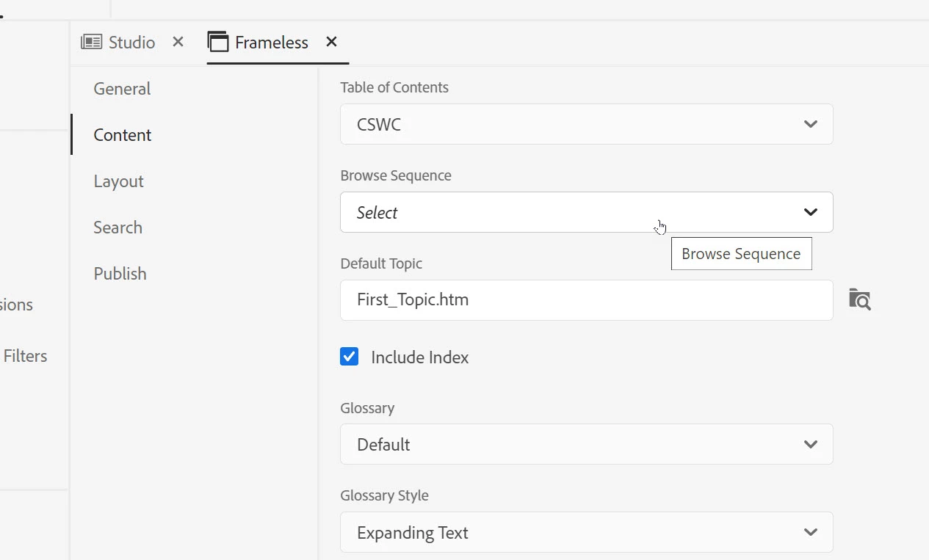Open the Search settings section
Viewport: 929px width, 560px height.
[118, 228]
